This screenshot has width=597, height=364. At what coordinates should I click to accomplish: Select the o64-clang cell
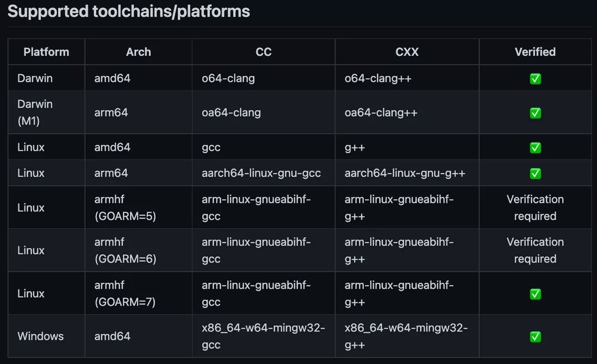[228, 78]
